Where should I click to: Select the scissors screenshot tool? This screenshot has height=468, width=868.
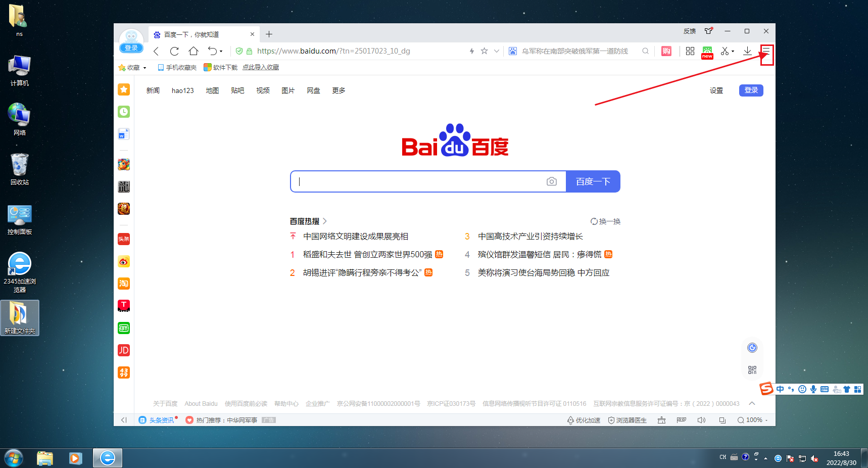pos(725,51)
